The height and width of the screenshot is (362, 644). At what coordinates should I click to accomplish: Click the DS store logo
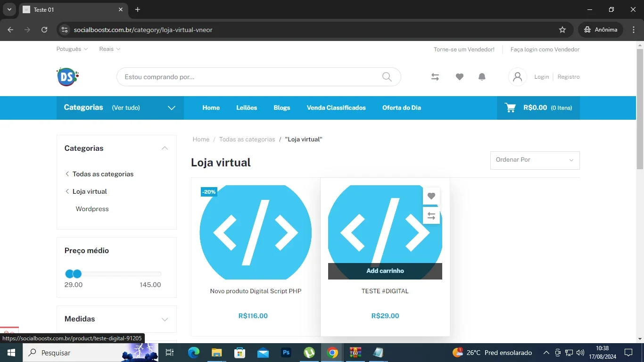click(67, 77)
